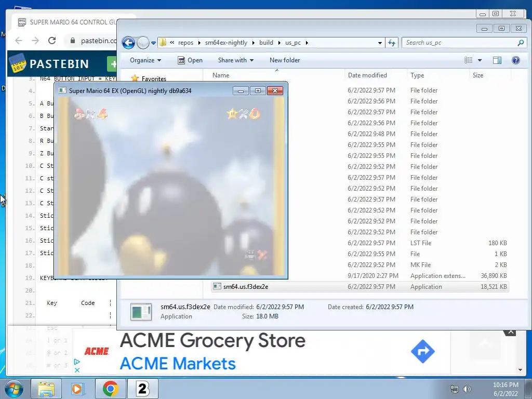This screenshot has width=532, height=399.
Task: Click Explorer's Forward navigation arrow
Action: click(x=143, y=43)
